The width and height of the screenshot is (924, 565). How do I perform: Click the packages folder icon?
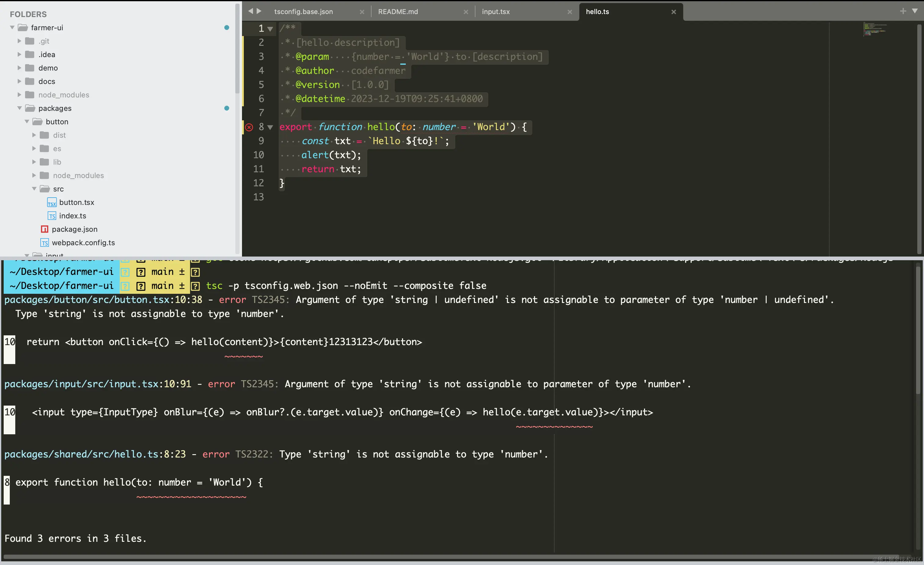click(30, 108)
